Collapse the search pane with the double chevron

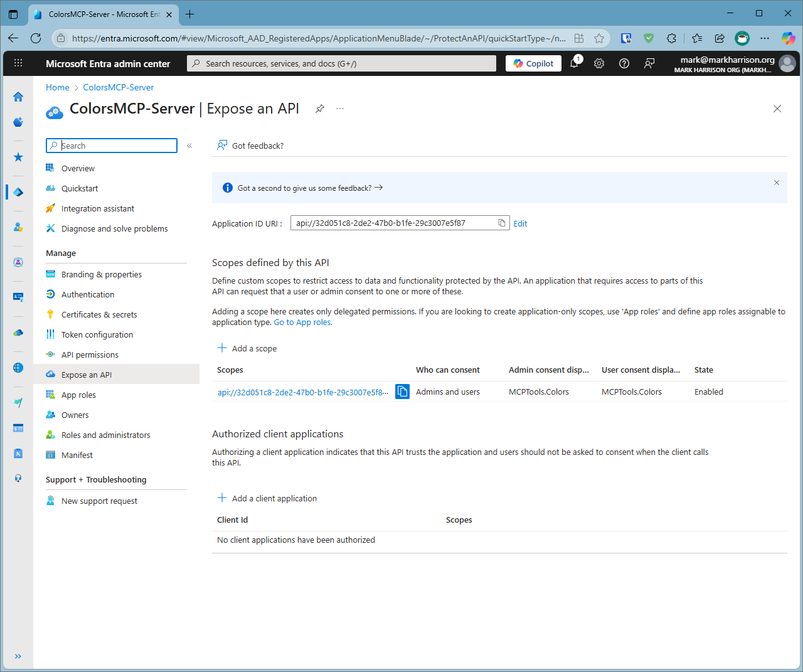[189, 145]
